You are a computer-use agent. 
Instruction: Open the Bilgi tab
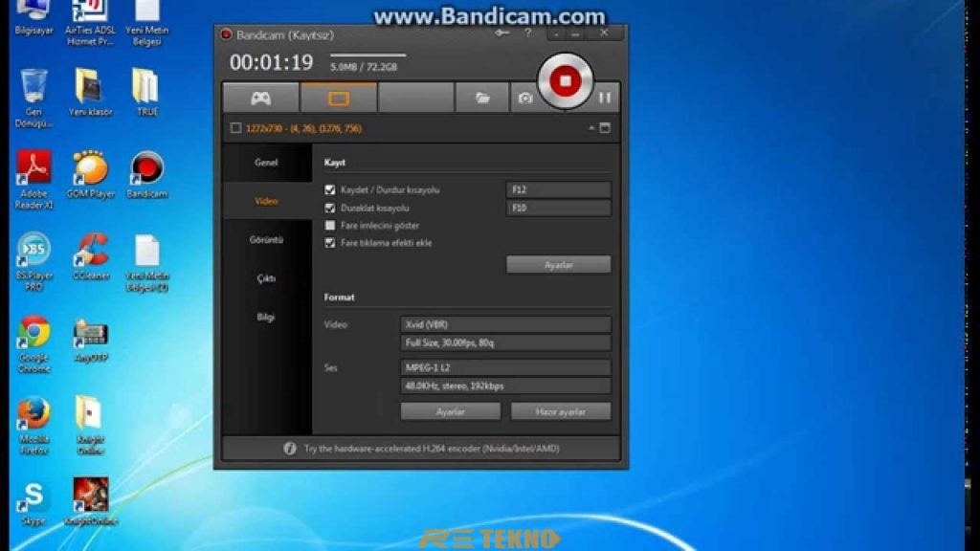click(266, 318)
